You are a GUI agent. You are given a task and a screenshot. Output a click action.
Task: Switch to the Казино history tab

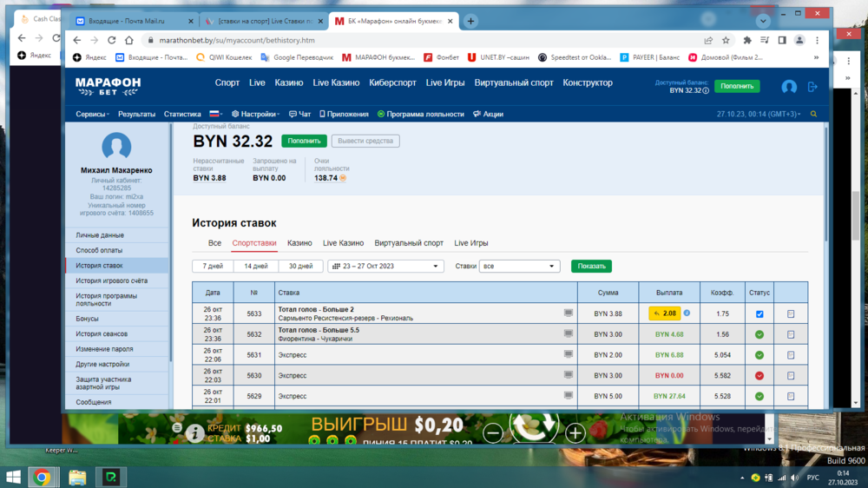[x=299, y=243]
